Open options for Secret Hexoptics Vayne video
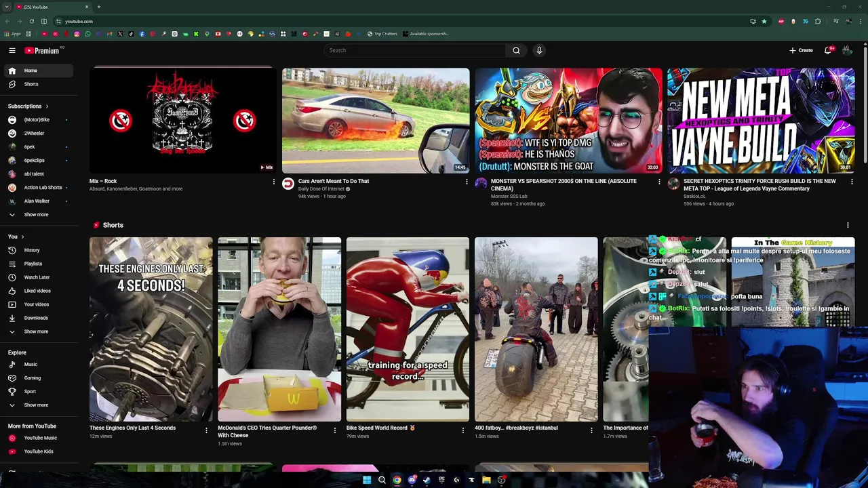The width and height of the screenshot is (868, 488). [852, 182]
